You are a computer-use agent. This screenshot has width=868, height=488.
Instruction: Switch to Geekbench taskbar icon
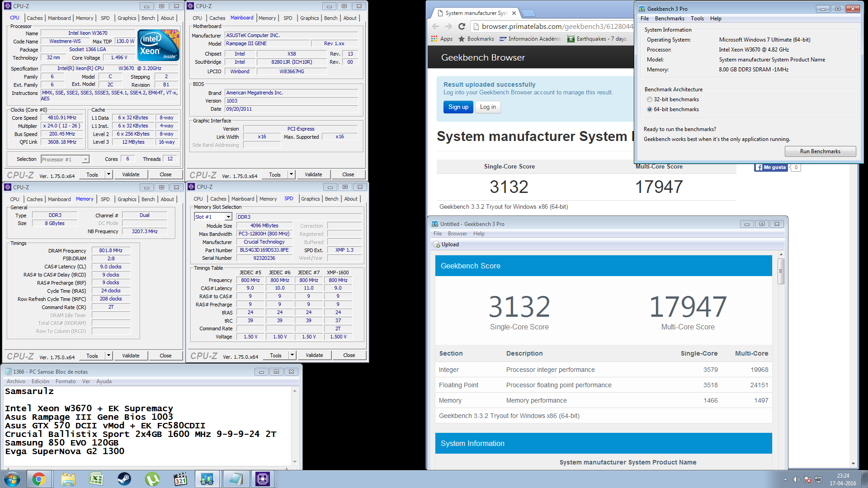[x=207, y=479]
